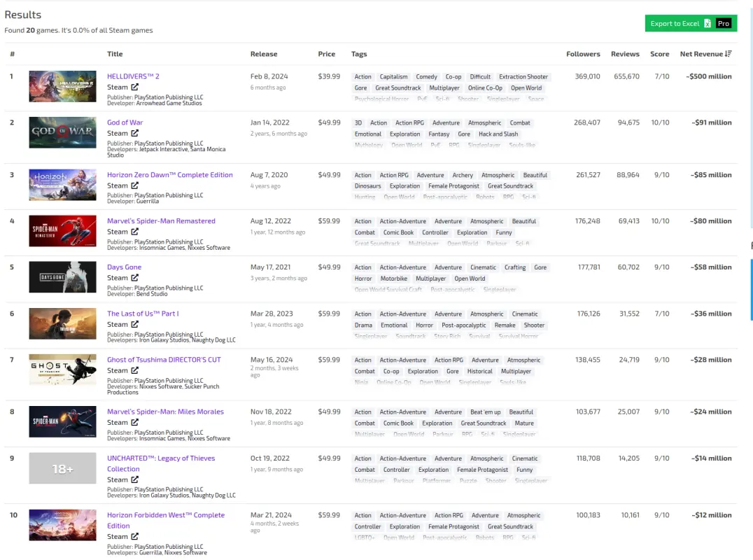Click the Net Revenue sort descending icon

729,54
